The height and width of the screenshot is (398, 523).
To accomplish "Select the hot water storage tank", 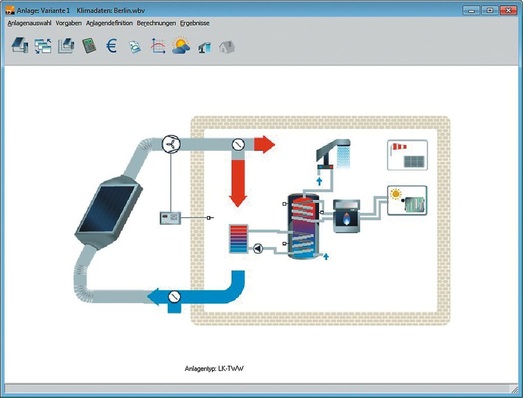I will coord(303,227).
